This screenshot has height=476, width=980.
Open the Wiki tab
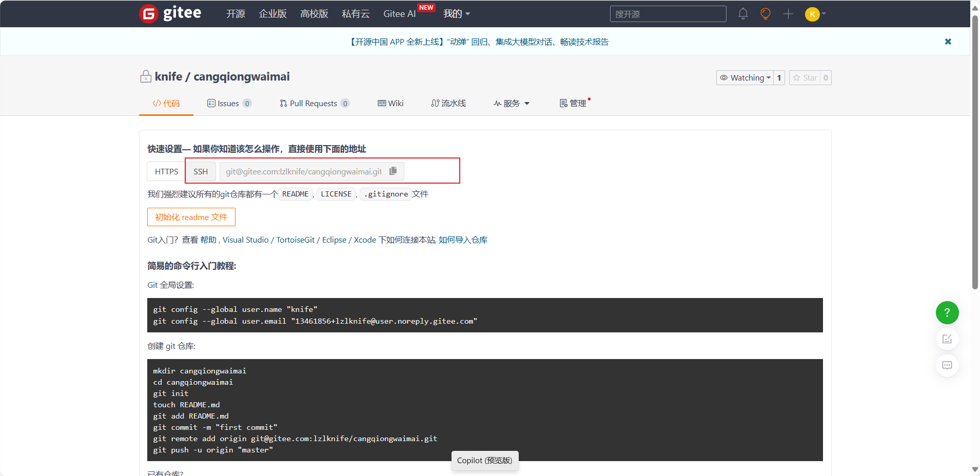click(390, 103)
